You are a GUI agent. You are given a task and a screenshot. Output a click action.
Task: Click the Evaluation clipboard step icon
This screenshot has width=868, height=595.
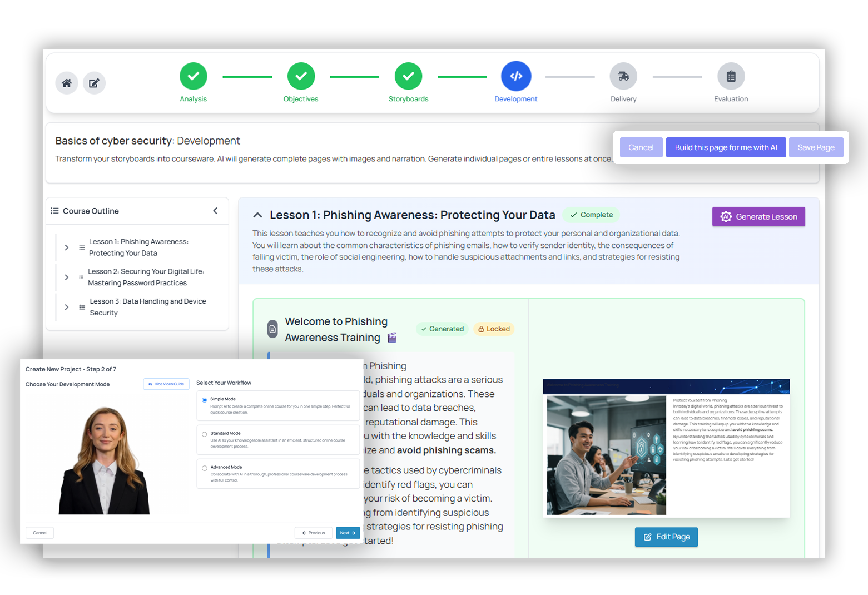pos(730,76)
